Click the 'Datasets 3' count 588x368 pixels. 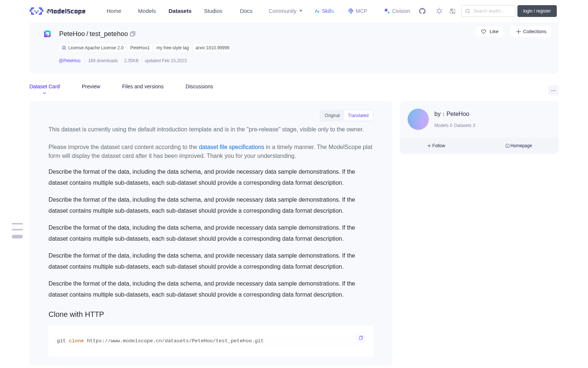[x=465, y=125]
